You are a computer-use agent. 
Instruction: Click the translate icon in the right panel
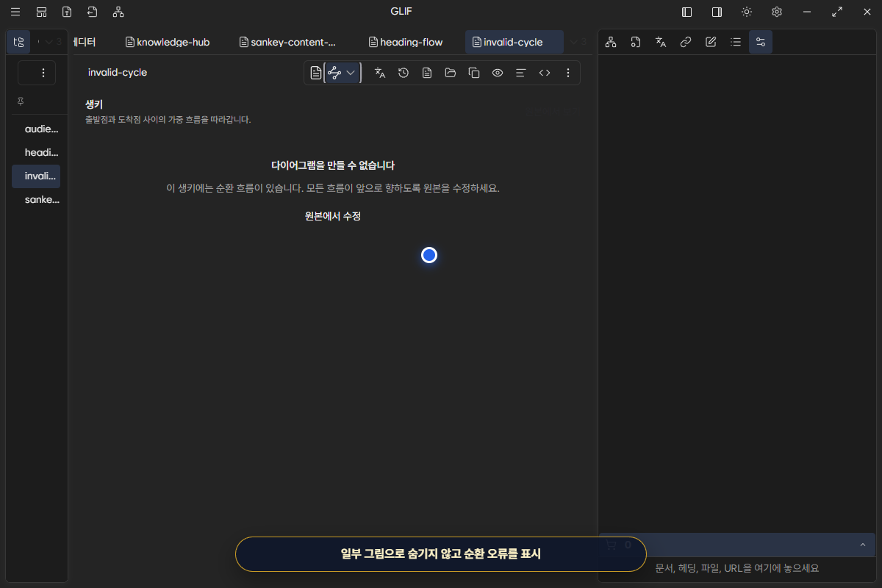click(661, 42)
